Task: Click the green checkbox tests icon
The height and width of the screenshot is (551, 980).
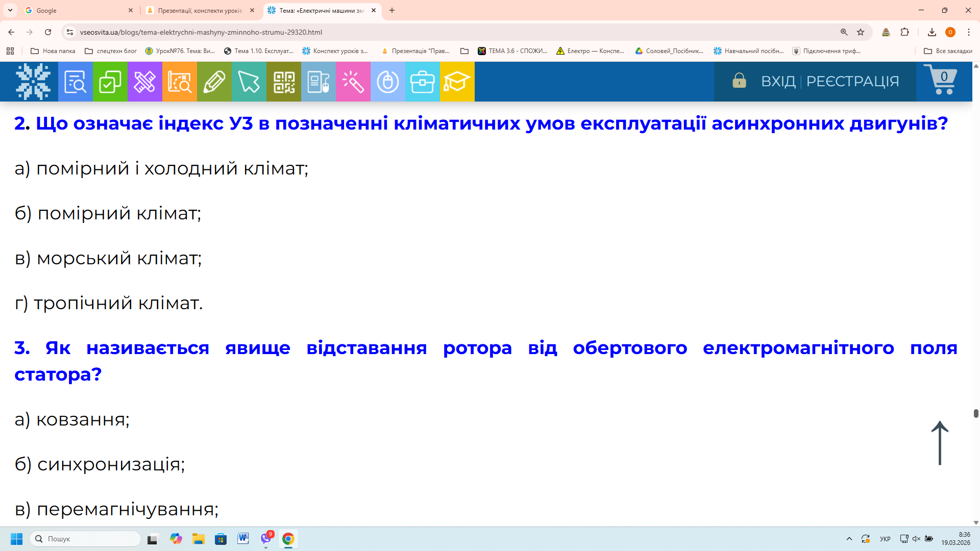Action: click(x=110, y=82)
